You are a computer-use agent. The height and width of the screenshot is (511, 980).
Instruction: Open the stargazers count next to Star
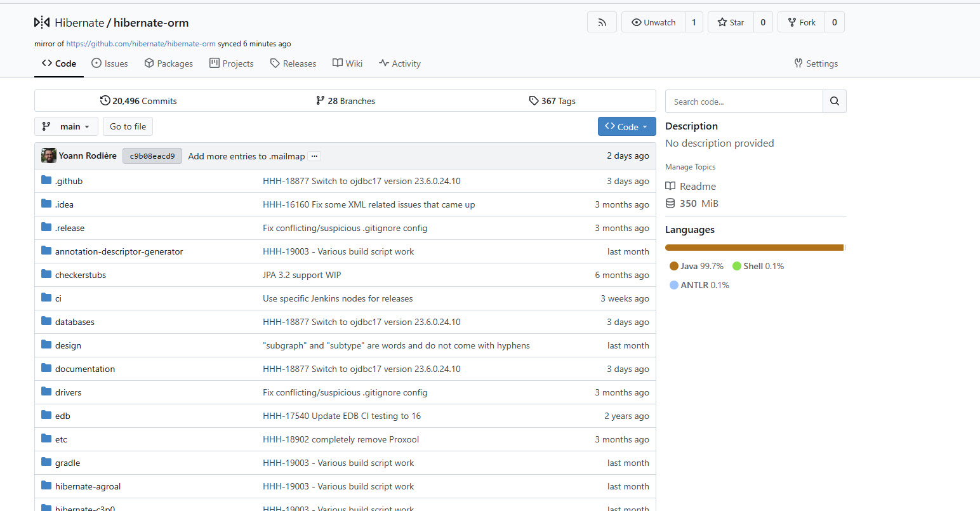pos(763,22)
